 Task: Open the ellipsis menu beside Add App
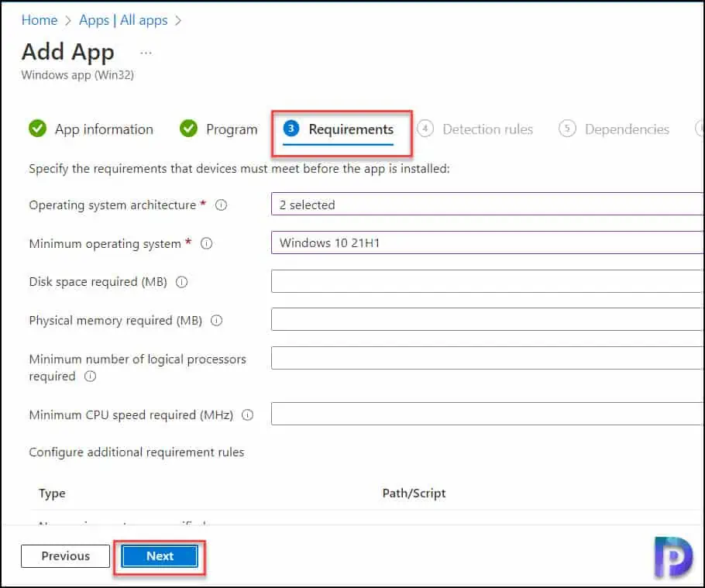pos(146,53)
